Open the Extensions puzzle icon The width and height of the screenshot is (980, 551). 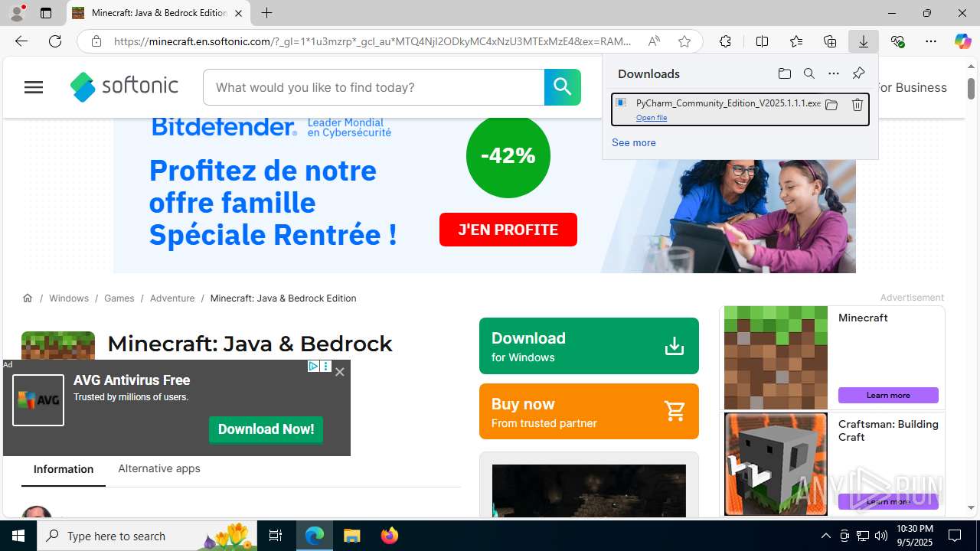[725, 41]
